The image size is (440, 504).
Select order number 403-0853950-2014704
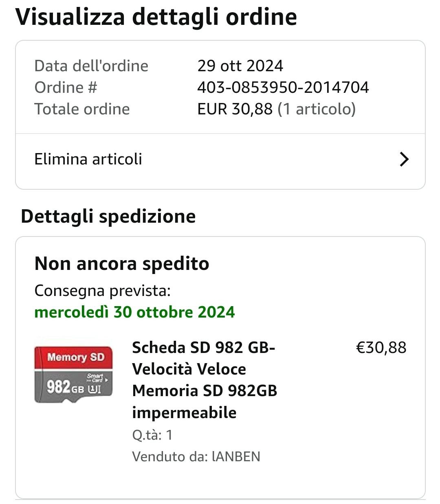(283, 87)
